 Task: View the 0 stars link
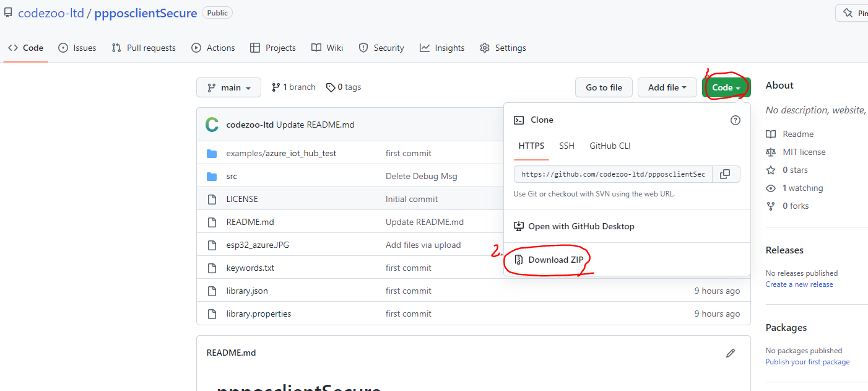click(x=787, y=170)
